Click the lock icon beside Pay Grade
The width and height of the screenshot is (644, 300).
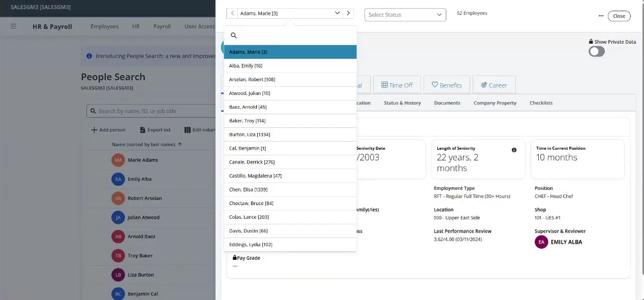click(235, 258)
